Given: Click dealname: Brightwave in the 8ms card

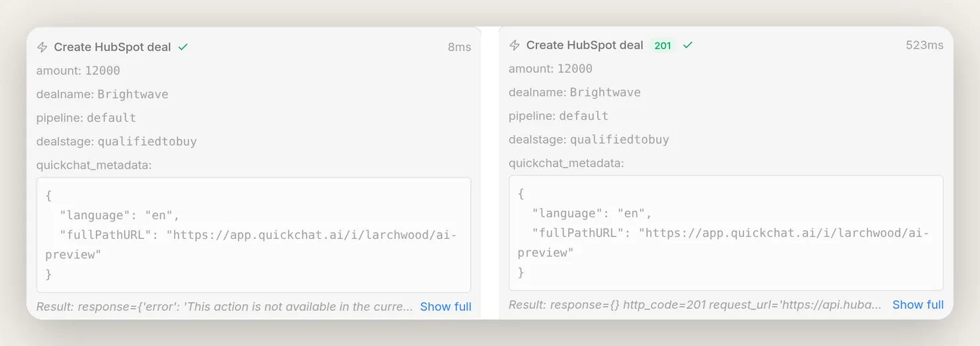Looking at the screenshot, I should (103, 94).
